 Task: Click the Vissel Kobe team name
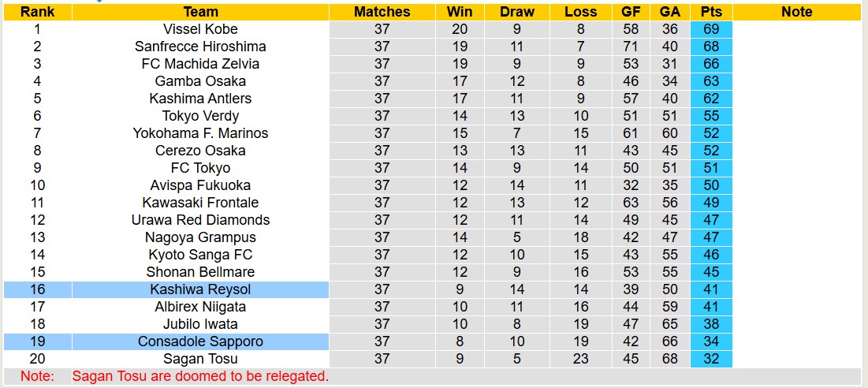pyautogui.click(x=200, y=29)
